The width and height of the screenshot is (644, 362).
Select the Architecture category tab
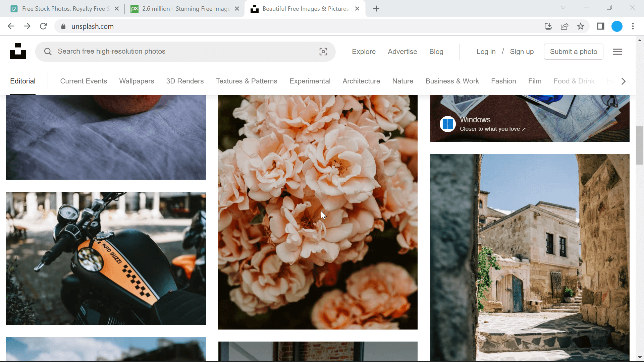(x=361, y=81)
